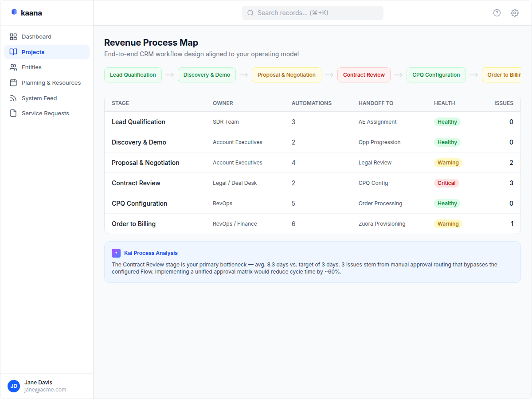Expand the Discovery & Demo stage chip
The image size is (532, 399).
click(x=207, y=75)
